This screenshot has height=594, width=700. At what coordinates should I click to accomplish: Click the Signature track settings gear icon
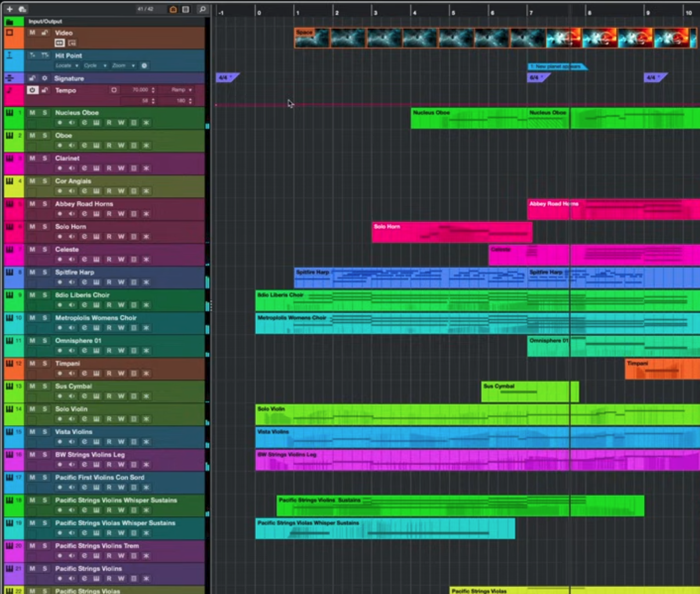[44, 78]
